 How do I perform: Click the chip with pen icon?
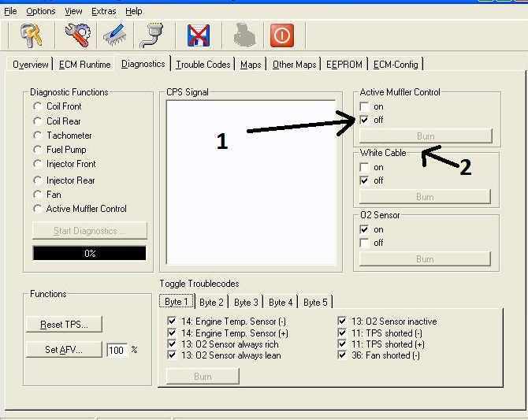(114, 35)
